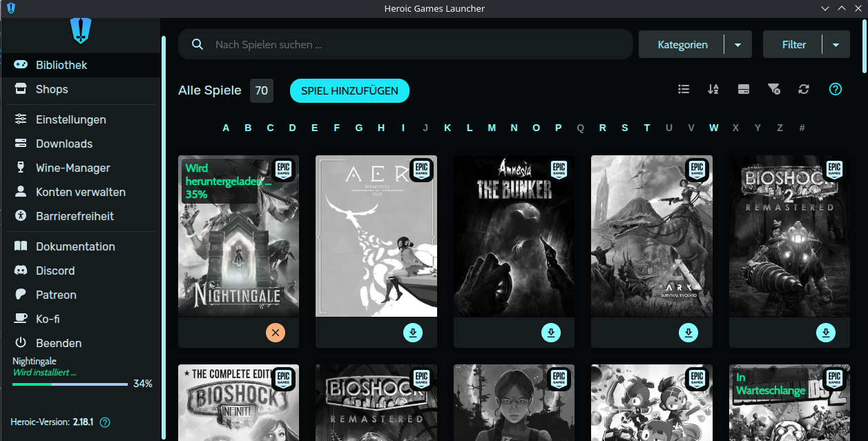Jump to letter N in the alphabet filter
The image size is (868, 441).
tap(514, 128)
